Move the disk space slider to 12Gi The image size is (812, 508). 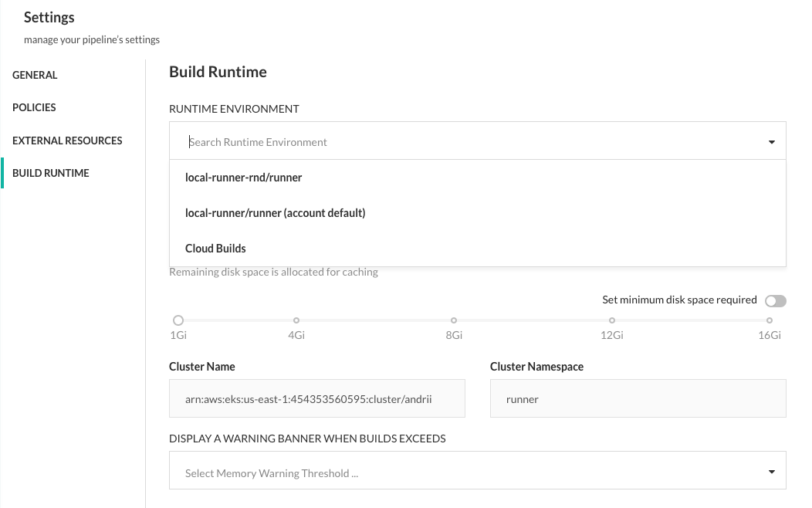tap(612, 320)
